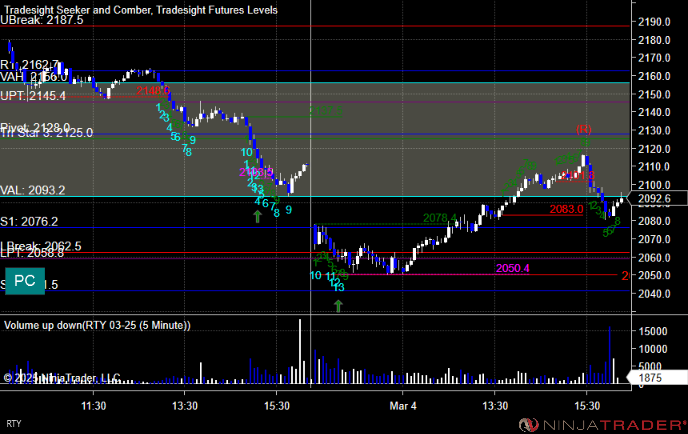
Task: Click the 2040.0 price axis label
Action: pos(654,294)
